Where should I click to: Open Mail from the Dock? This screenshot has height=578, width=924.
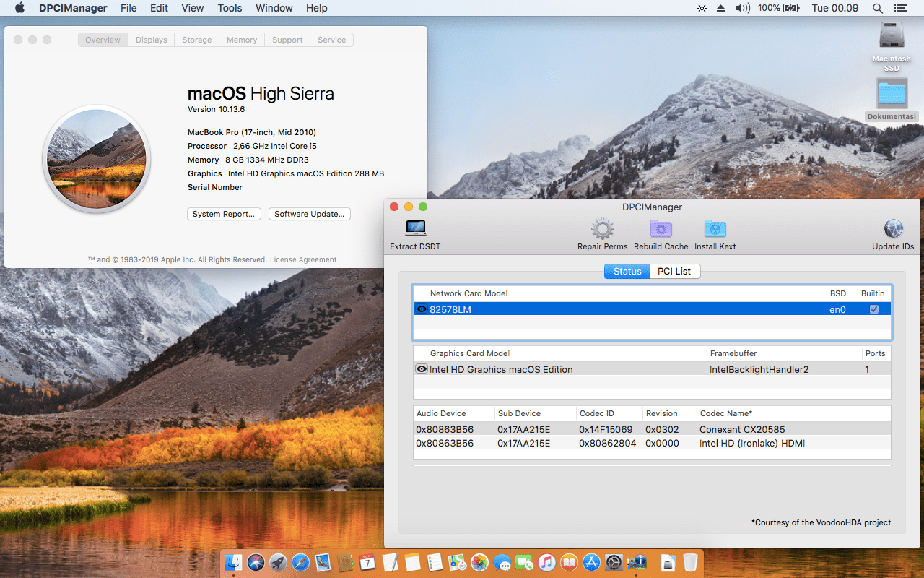click(323, 563)
